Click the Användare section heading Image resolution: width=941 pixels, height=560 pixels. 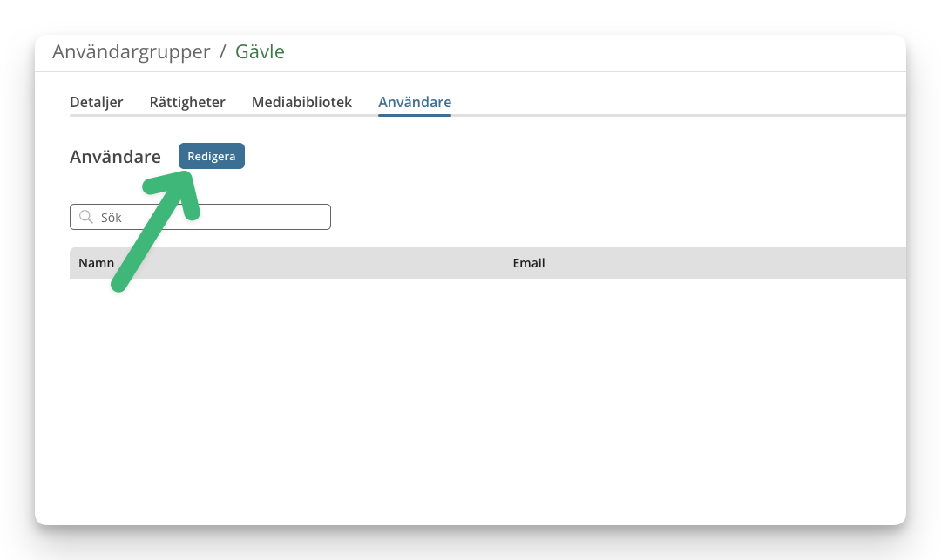tap(115, 157)
